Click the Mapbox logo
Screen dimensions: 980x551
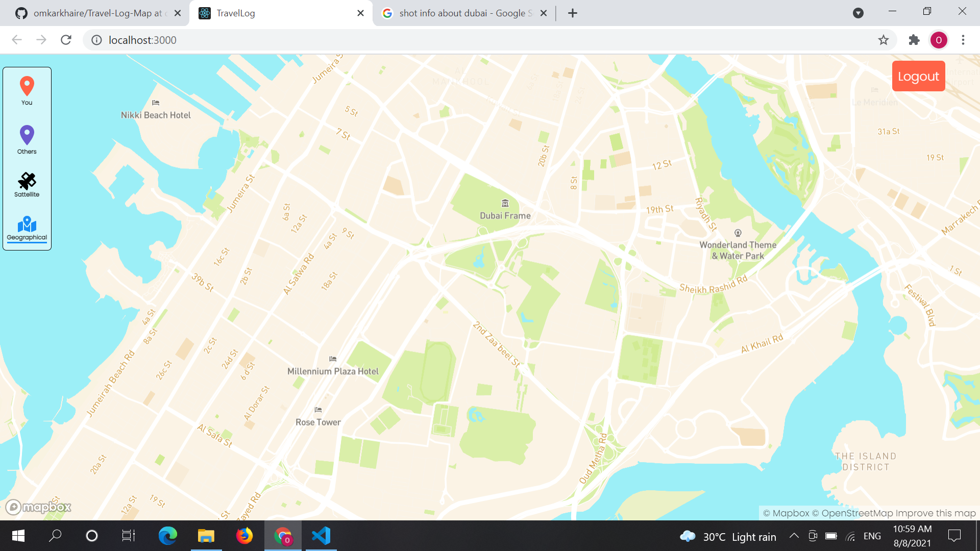[38, 507]
